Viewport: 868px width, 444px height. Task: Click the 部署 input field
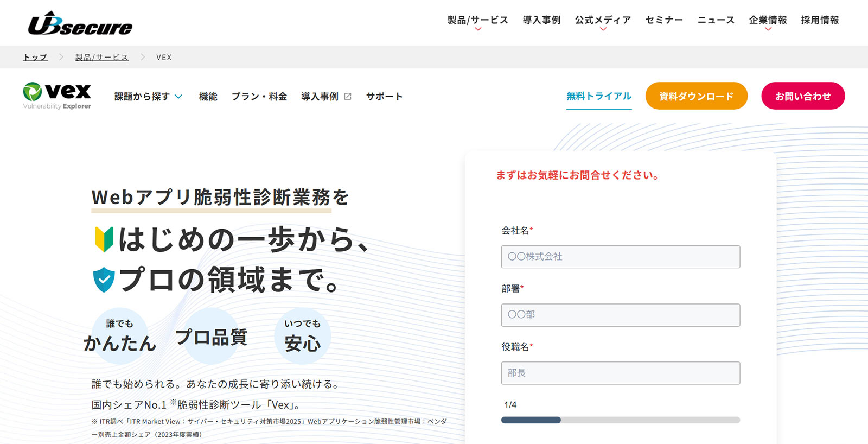(621, 315)
